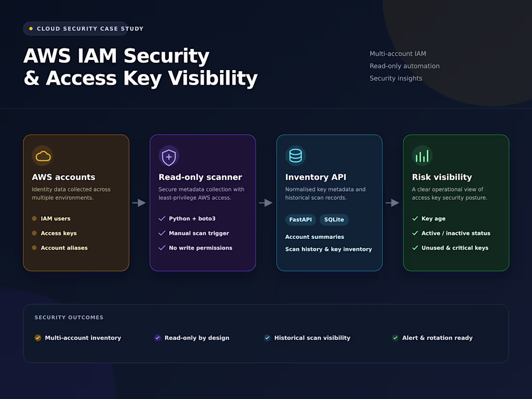Click the SECURITY OUTCOMES section heading
Viewport: 532px width, 399px height.
point(69,317)
